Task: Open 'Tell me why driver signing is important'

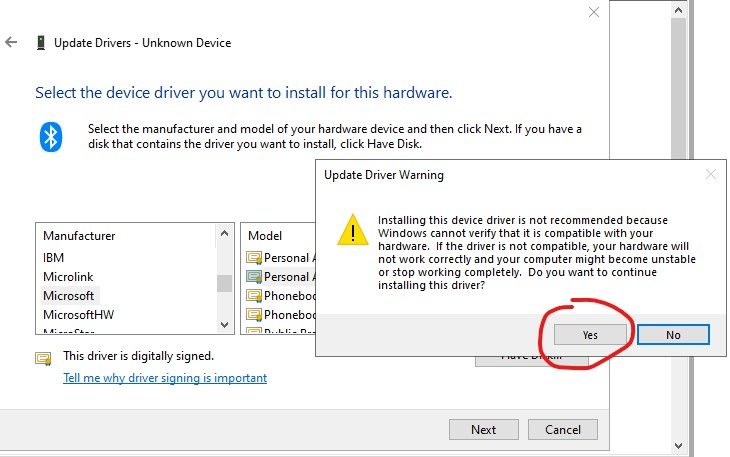Action: (x=165, y=378)
